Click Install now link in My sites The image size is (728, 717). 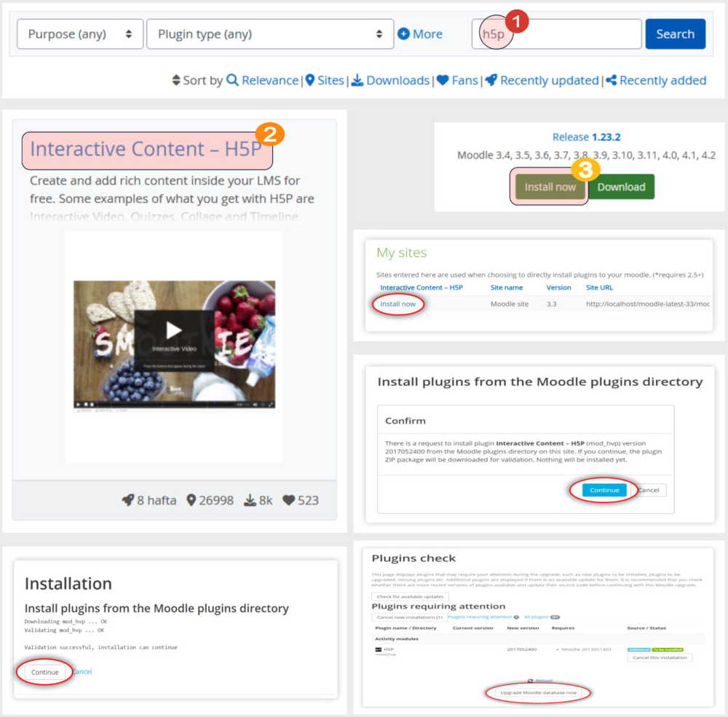click(398, 304)
